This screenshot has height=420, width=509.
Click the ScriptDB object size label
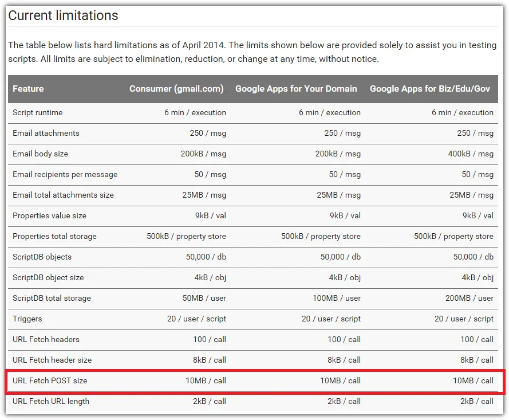point(48,277)
